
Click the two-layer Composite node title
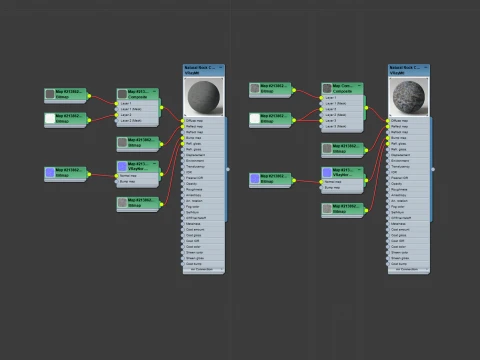[x=137, y=94]
